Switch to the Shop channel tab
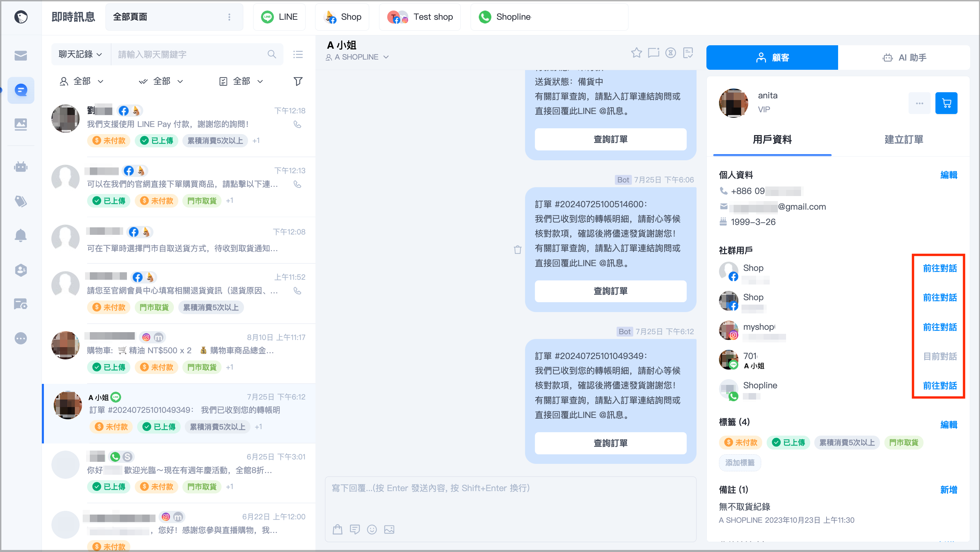The image size is (980, 552). 342,17
